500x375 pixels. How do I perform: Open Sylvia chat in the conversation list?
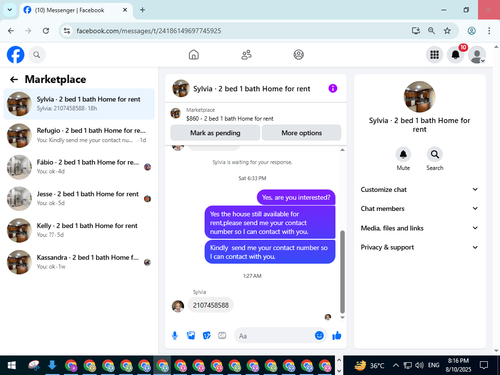point(79,104)
